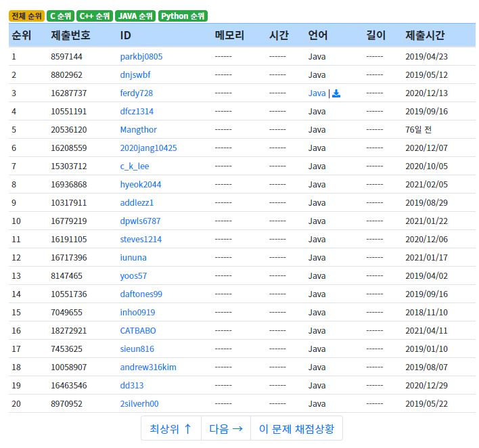Screen dimensions: 479x448
Task: Select the date 2021/02/05
Action: 426,185
